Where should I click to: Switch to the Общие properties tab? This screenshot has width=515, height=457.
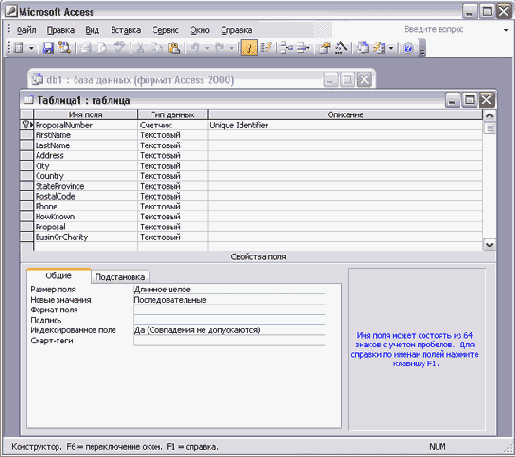[59, 276]
